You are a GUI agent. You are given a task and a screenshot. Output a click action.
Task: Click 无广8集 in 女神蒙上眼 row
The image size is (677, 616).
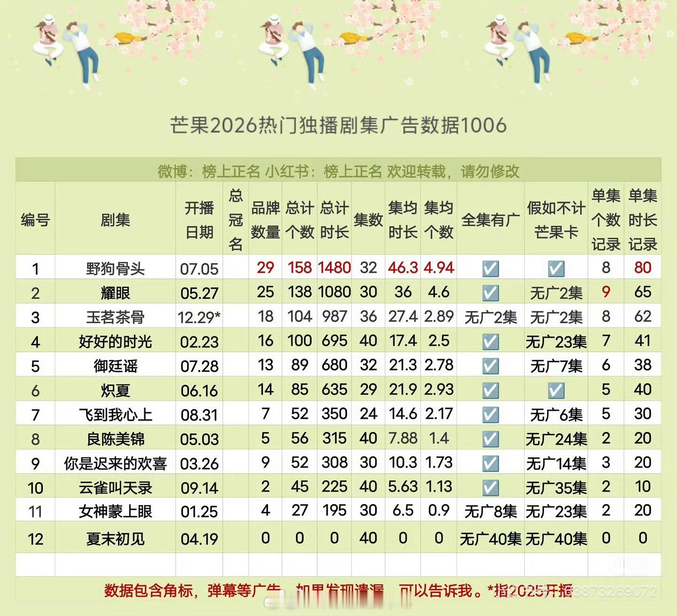[x=490, y=511]
